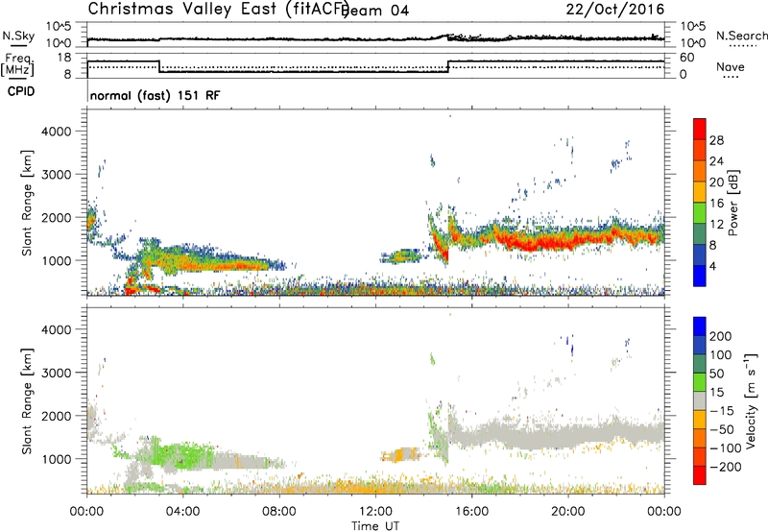Click the 'Freq. [MHz]' axis label
Viewport: 768px width, 532px height.
pos(17,64)
